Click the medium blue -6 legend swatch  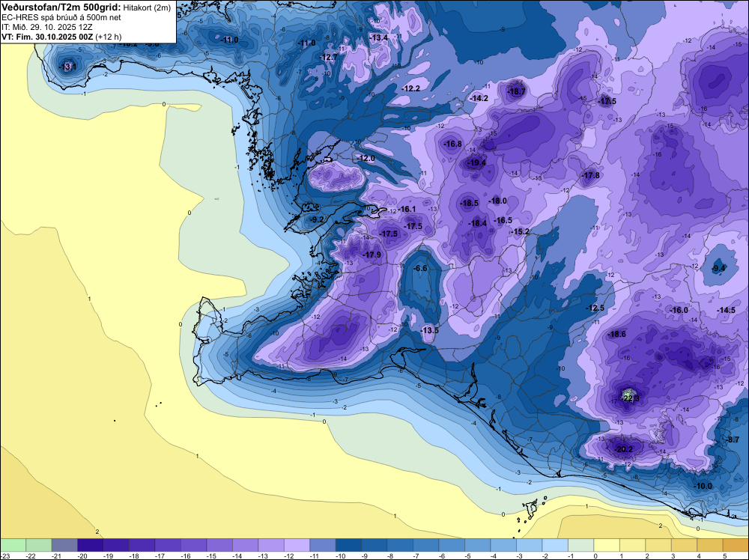[x=452, y=545]
